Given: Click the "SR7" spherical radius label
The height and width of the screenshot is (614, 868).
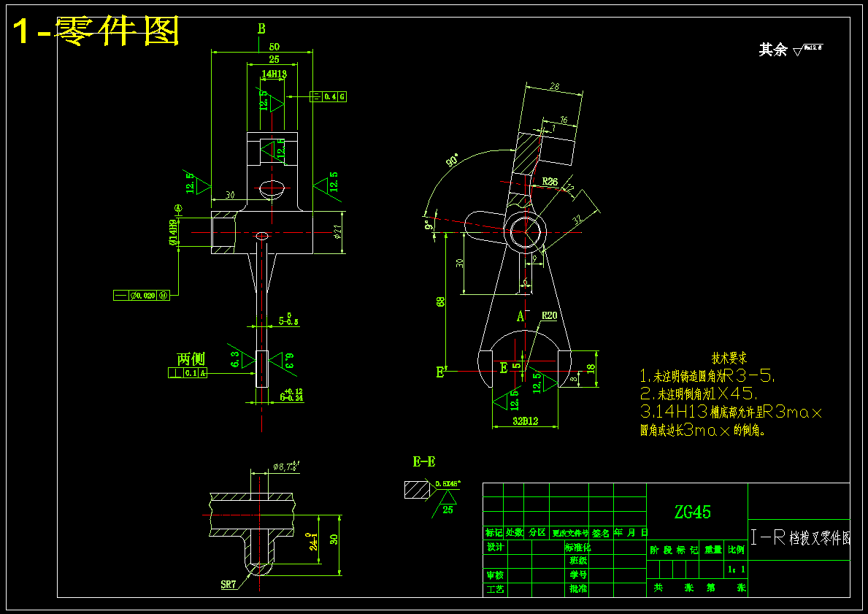Looking at the screenshot, I should coord(228,585).
